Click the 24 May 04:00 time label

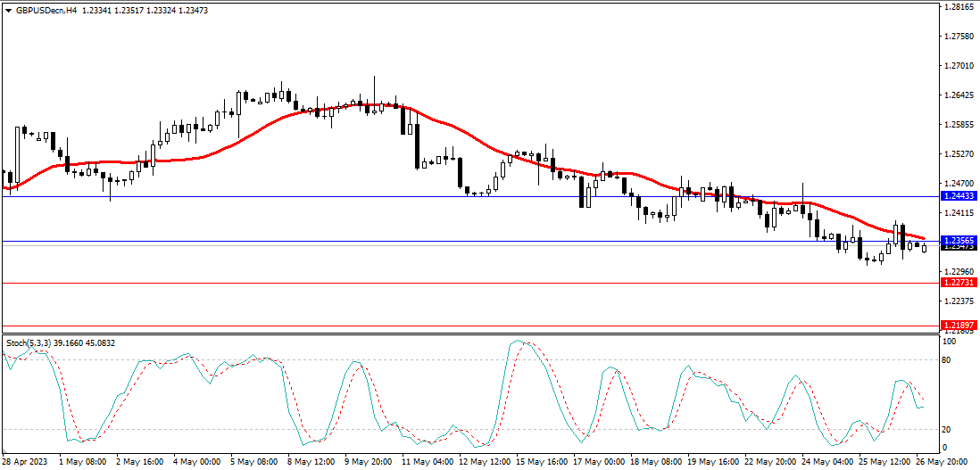point(826,463)
